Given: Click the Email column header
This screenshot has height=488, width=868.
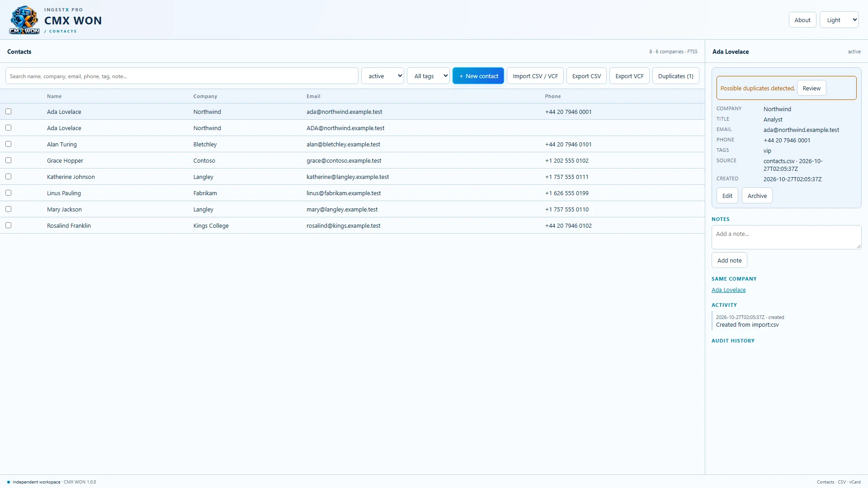Looking at the screenshot, I should click(313, 96).
